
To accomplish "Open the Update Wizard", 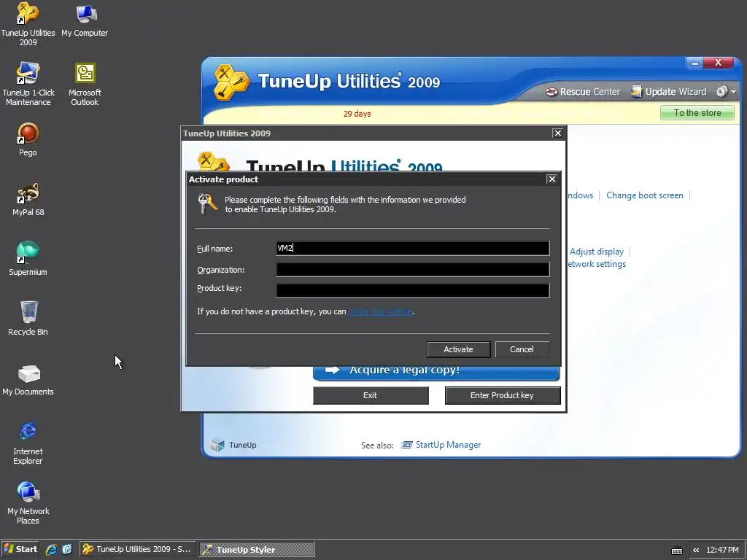I will pos(668,91).
